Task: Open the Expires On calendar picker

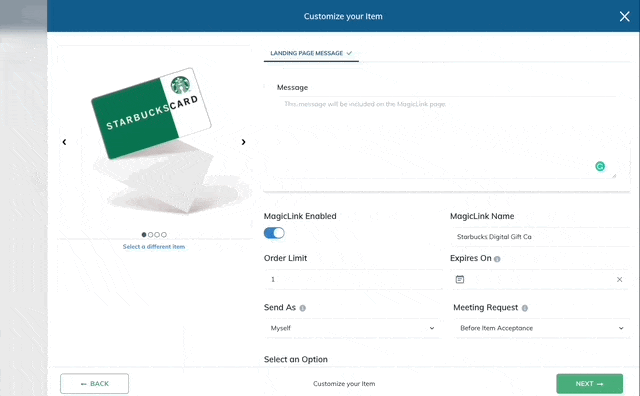Action: coord(460,280)
